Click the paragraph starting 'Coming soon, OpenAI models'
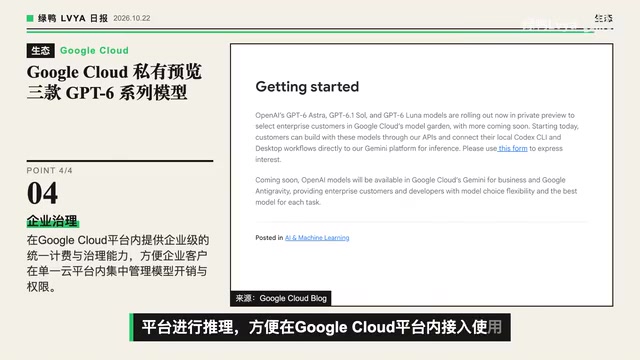This screenshot has height=360, width=640. 416,191
